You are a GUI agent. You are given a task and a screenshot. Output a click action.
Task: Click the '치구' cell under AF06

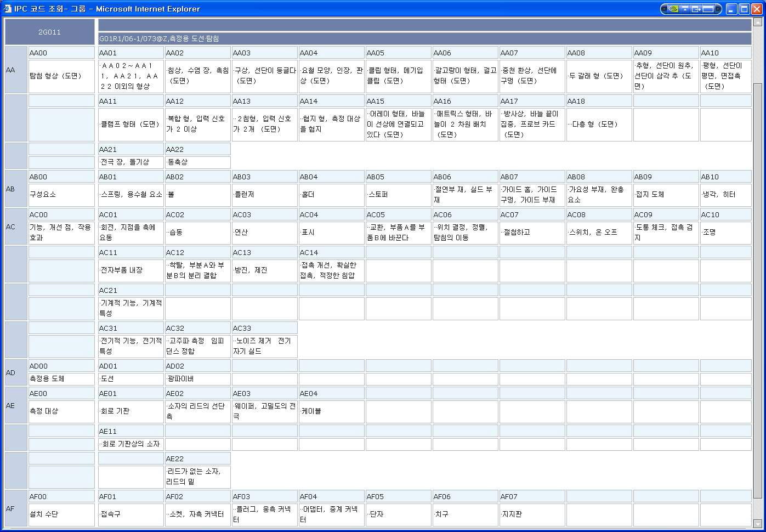(x=465, y=514)
